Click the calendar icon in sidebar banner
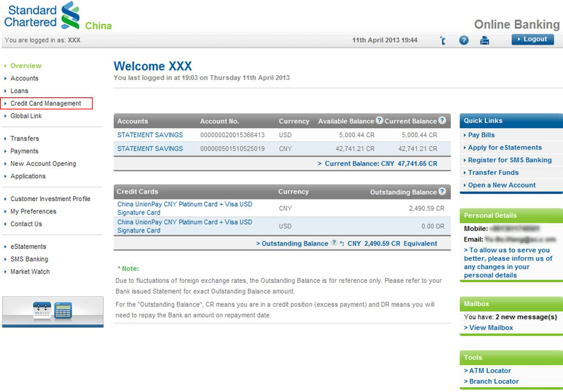Screen dimensions: 563x392 [x=42, y=311]
